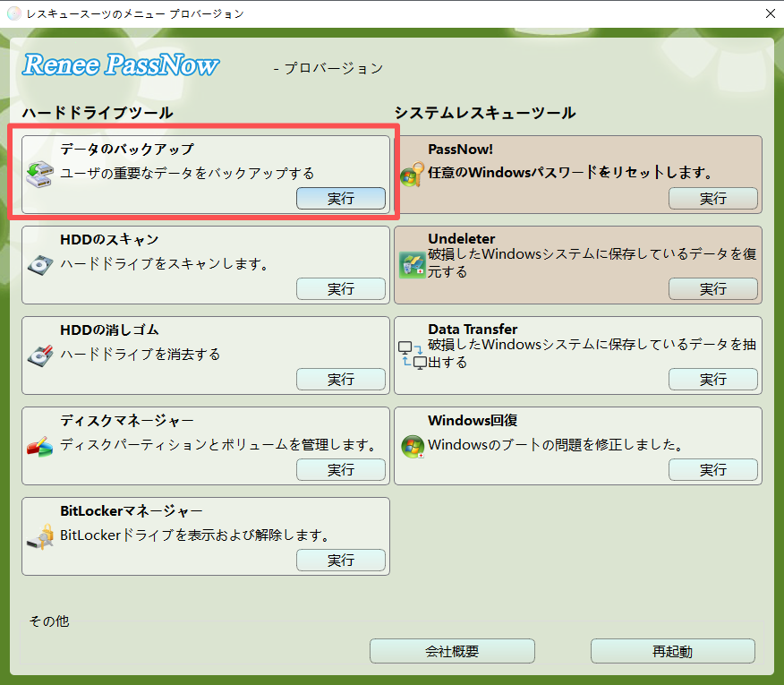Click text ハードドライブを消去する
Image resolution: width=784 pixels, height=685 pixels.
pyautogui.click(x=140, y=355)
